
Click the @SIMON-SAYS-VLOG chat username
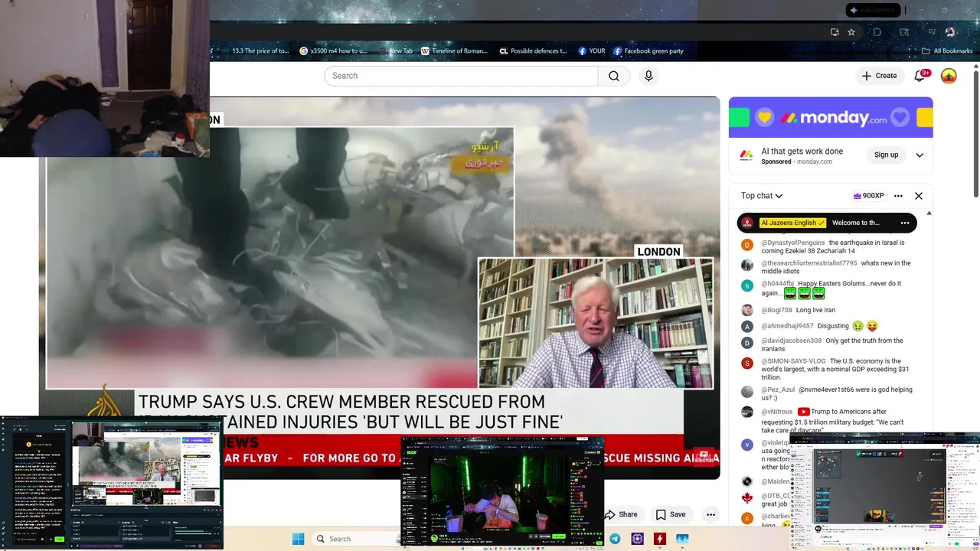tap(793, 361)
